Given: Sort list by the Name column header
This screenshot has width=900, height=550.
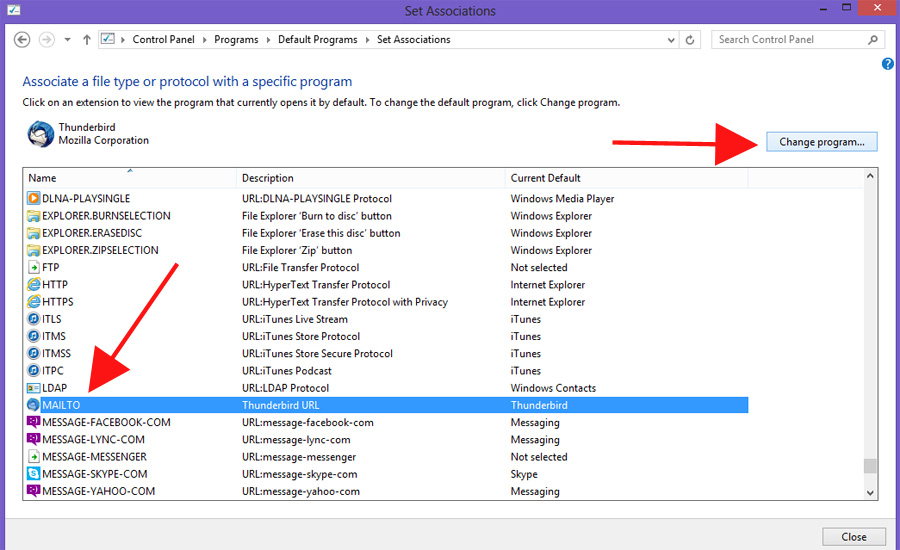Looking at the screenshot, I should pyautogui.click(x=130, y=178).
